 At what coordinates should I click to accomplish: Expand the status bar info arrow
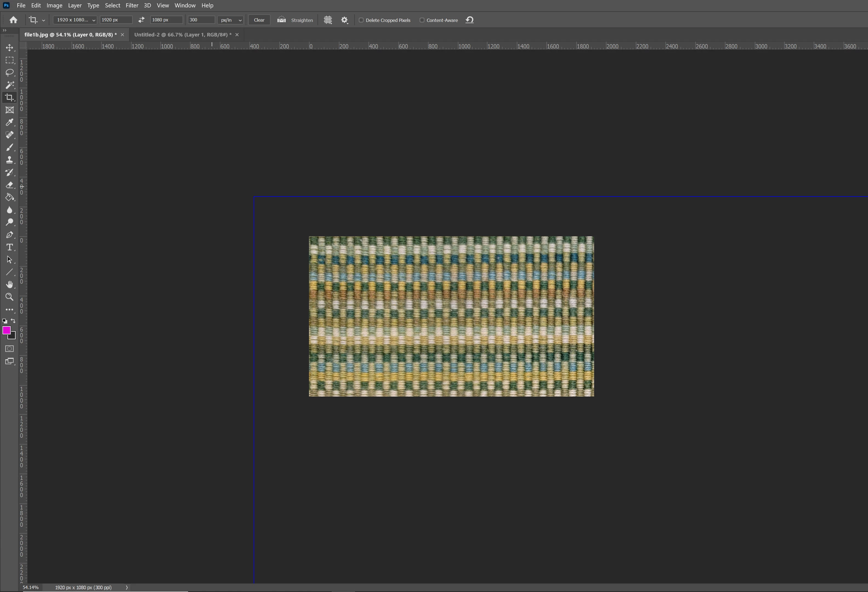coord(127,588)
